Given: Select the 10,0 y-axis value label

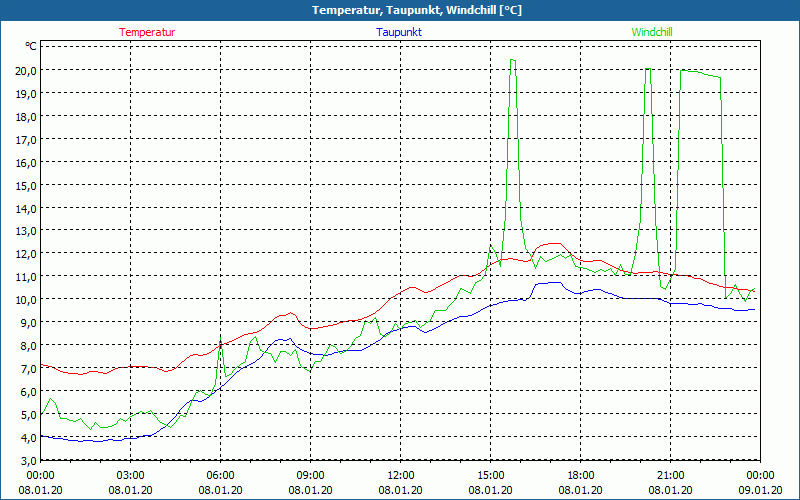Looking at the screenshot, I should [24, 300].
